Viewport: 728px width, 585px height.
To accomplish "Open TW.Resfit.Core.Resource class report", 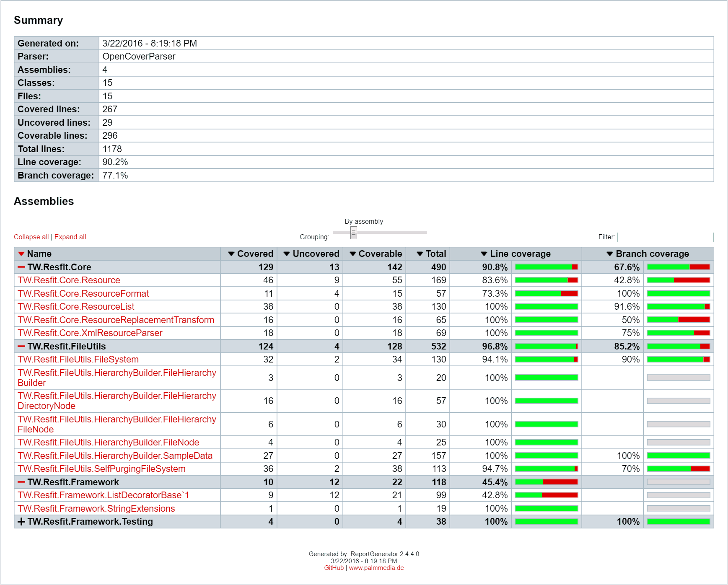I will (69, 280).
